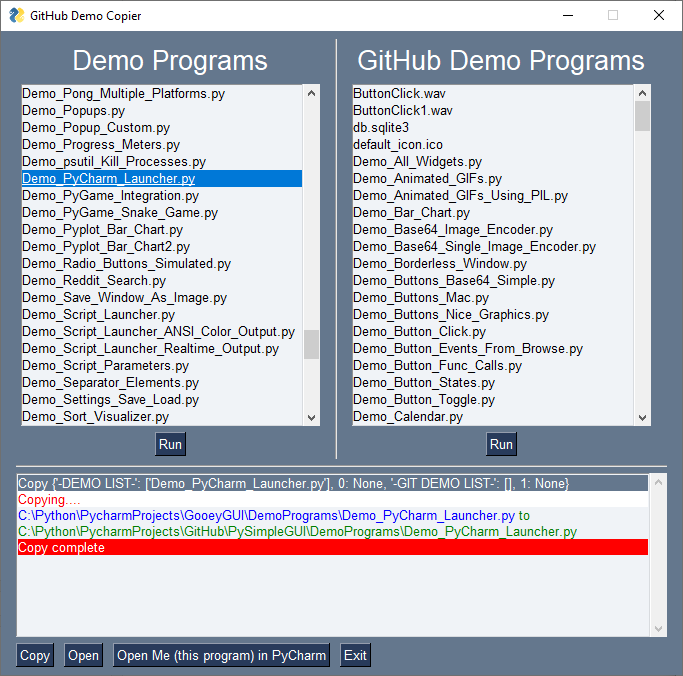
Task: Click the GitHub Demo Programs list down arrow
Action: point(642,418)
